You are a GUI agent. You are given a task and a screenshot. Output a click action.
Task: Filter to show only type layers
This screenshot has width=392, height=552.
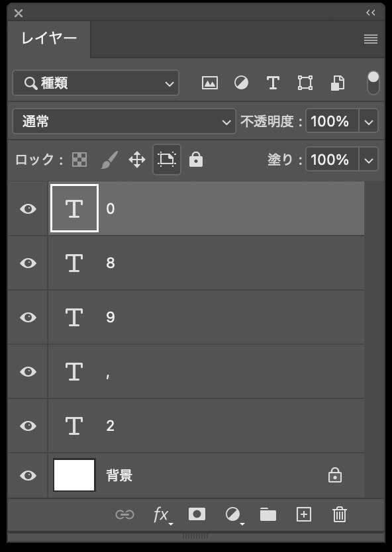click(x=273, y=83)
